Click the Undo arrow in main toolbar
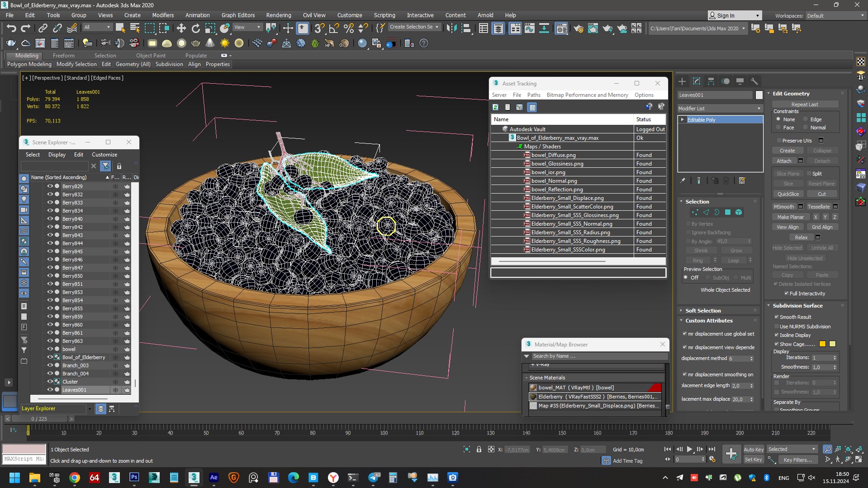The width and height of the screenshot is (868, 488). 11,28
